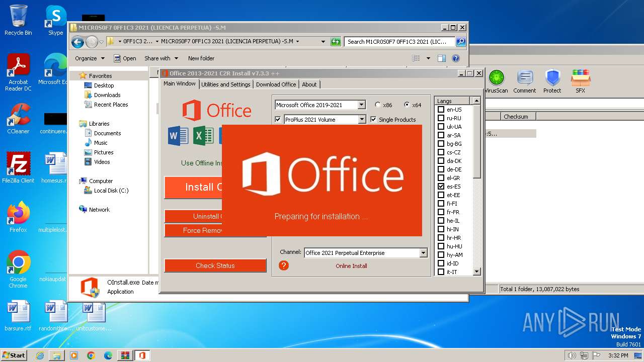644x362 pixels.
Task: Click VirusScan icon in WinRAR toolbar
Action: [496, 82]
